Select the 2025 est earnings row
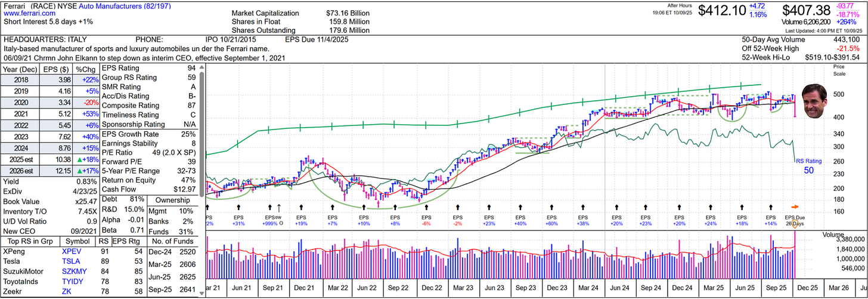This screenshot has width=868, height=299. tap(49, 161)
